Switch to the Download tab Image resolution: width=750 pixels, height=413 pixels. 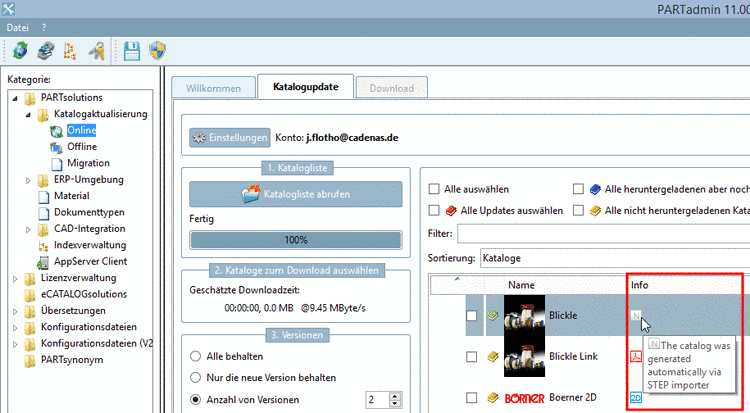(392, 88)
